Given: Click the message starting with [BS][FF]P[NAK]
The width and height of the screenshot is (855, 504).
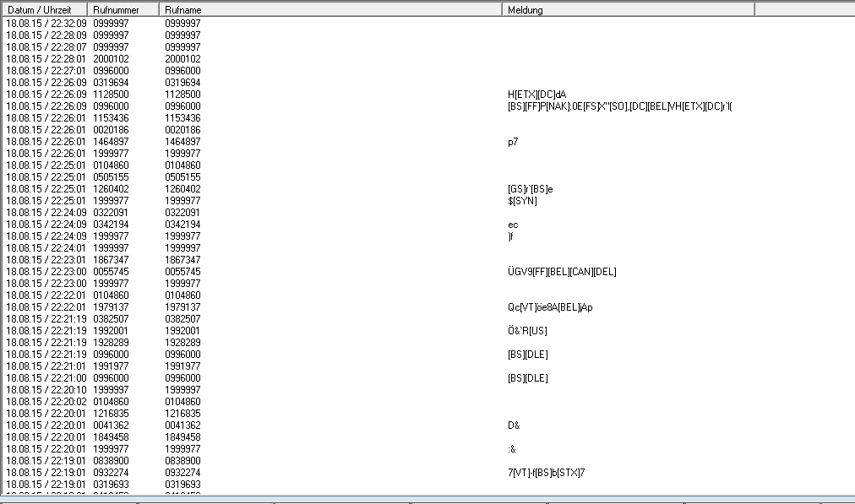Looking at the screenshot, I should tap(613, 106).
